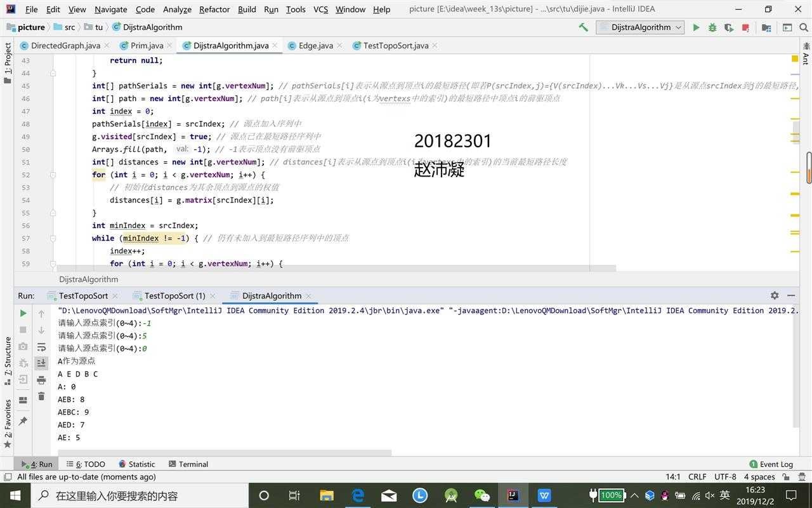
Task: Open the Terminal tool window button
Action: [187, 464]
